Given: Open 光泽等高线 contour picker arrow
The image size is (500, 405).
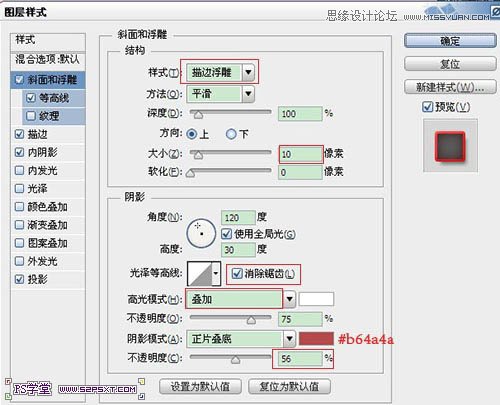Looking at the screenshot, I should 216,274.
